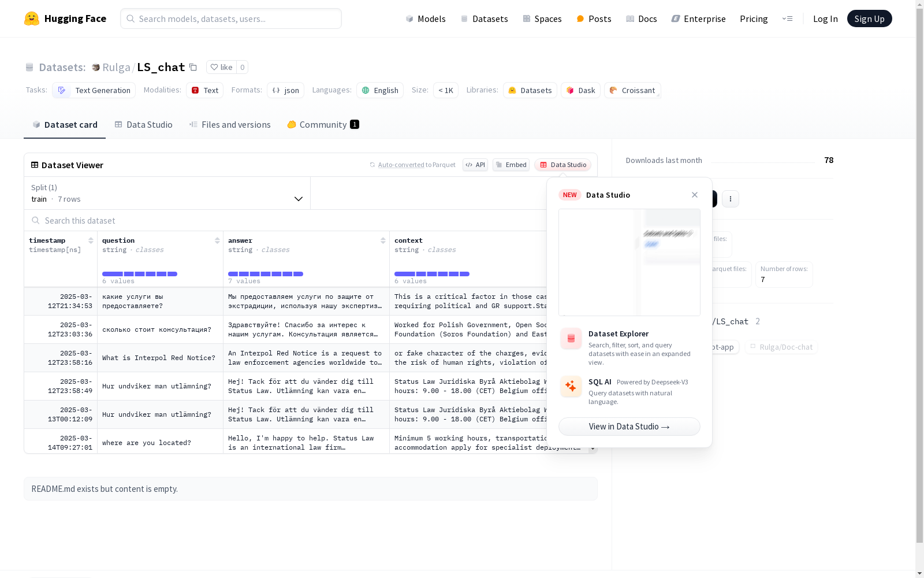This screenshot has height=578, width=924.
Task: Click the Datasets breadcrumb label
Action: point(62,67)
